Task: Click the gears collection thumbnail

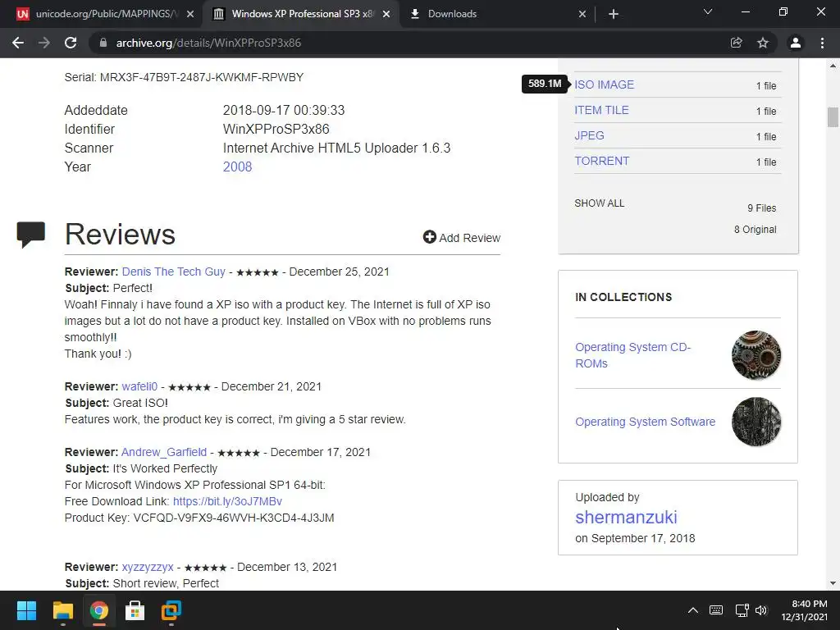Action: pos(756,355)
